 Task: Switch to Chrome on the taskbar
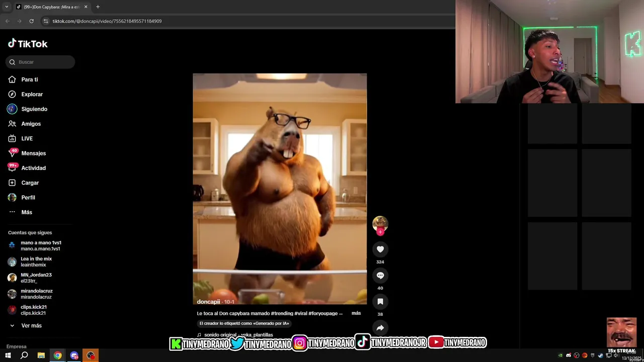coord(58,355)
